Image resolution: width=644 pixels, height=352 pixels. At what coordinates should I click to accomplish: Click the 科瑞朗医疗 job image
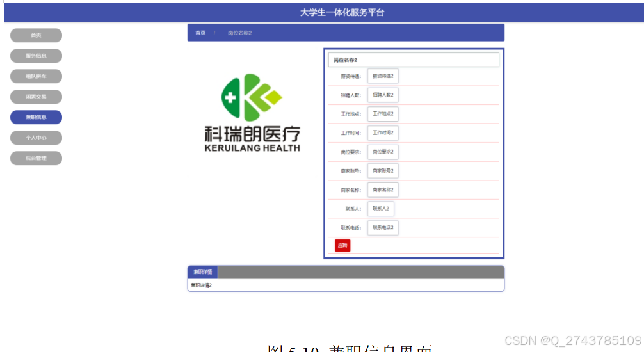pyautogui.click(x=252, y=113)
